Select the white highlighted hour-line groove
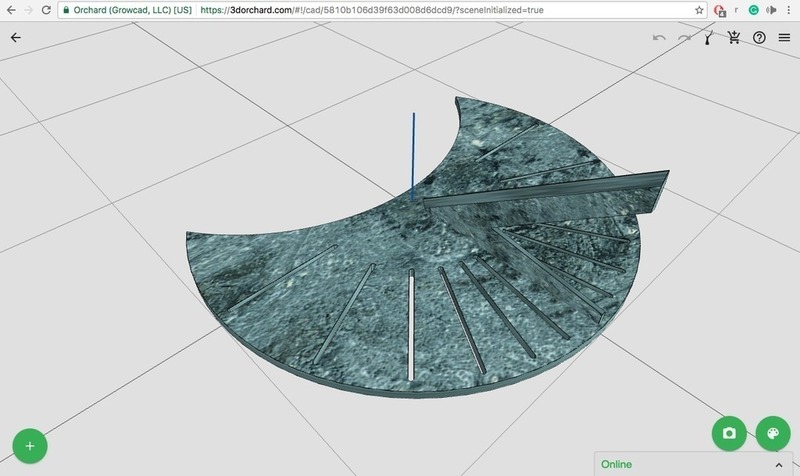 click(411, 327)
